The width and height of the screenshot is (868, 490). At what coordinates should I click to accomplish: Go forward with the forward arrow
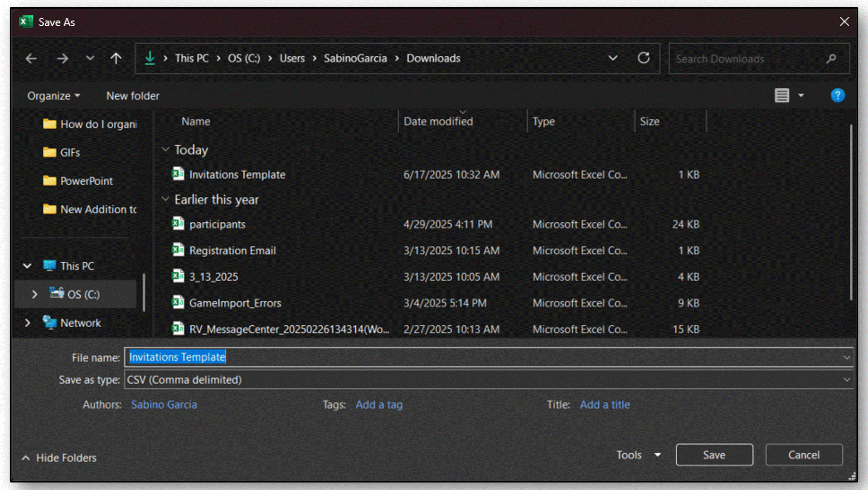click(63, 59)
